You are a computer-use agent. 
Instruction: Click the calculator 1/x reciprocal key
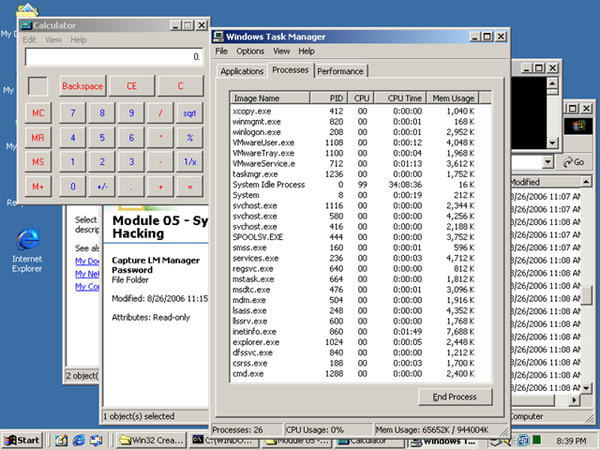[x=189, y=162]
